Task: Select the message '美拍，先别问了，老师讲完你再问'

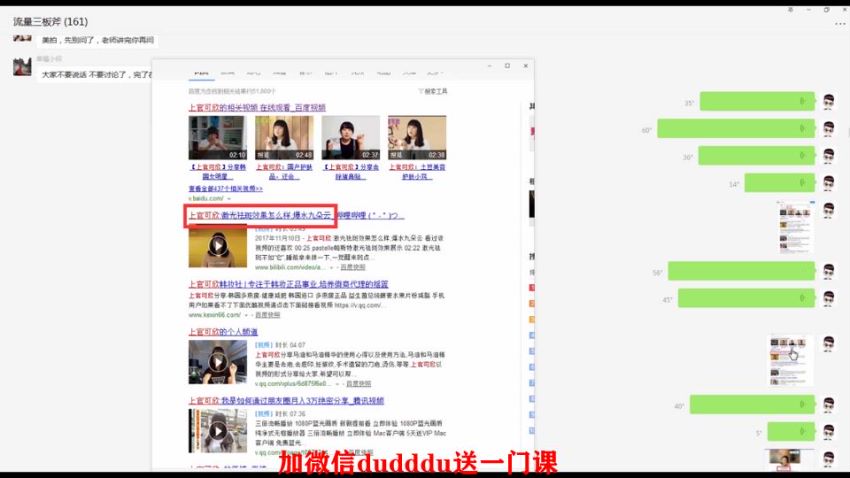Action: point(98,40)
